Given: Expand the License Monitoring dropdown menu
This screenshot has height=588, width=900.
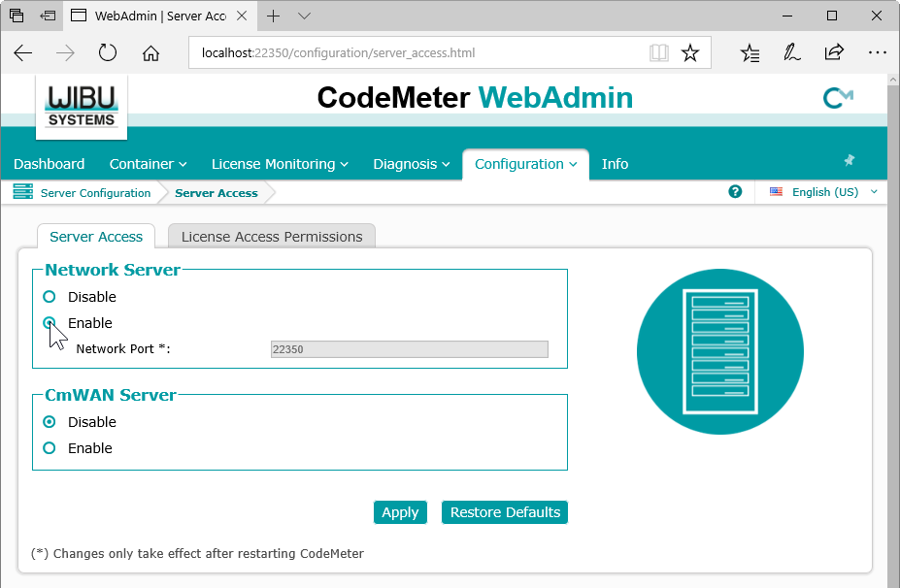Looking at the screenshot, I should click(280, 164).
